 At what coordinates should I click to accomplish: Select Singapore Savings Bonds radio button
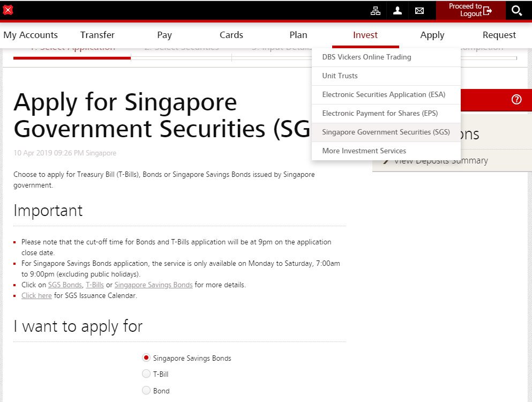click(146, 358)
